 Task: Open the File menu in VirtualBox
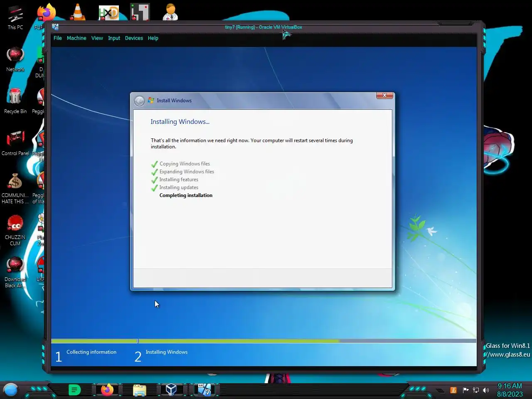click(x=57, y=38)
